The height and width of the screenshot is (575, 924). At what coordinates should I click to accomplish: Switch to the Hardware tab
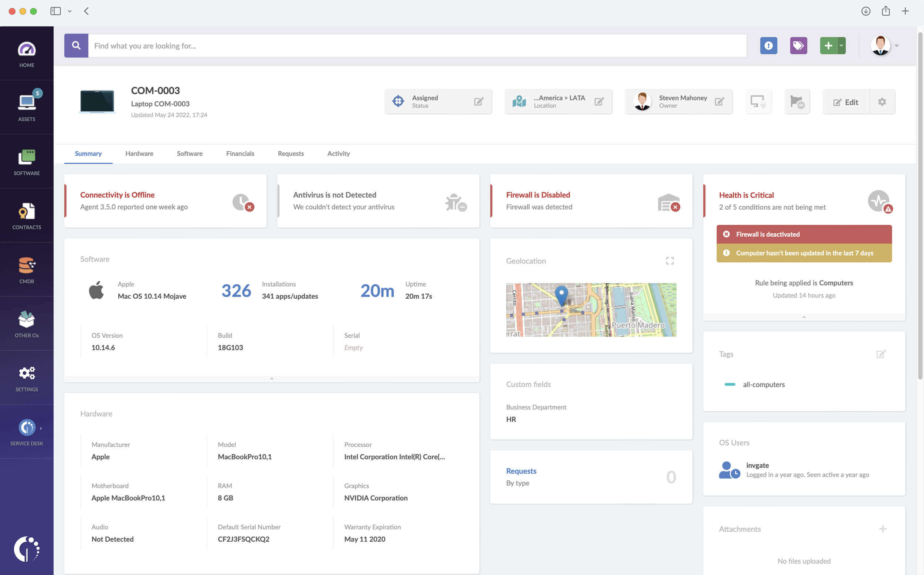point(139,153)
